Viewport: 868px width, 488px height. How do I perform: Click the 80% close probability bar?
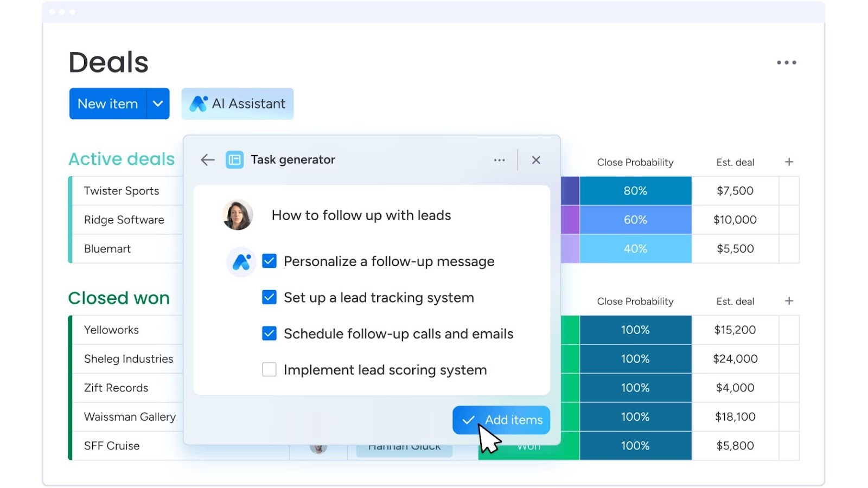(635, 190)
